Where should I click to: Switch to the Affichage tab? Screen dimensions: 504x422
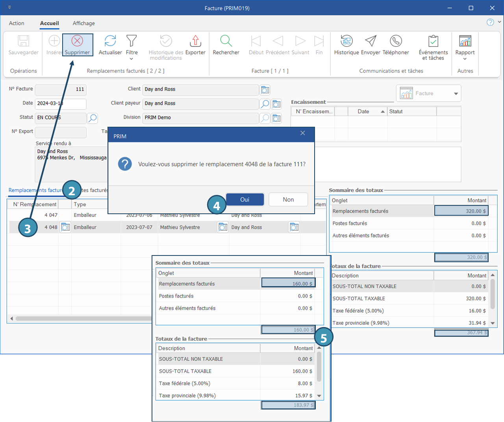pos(83,23)
